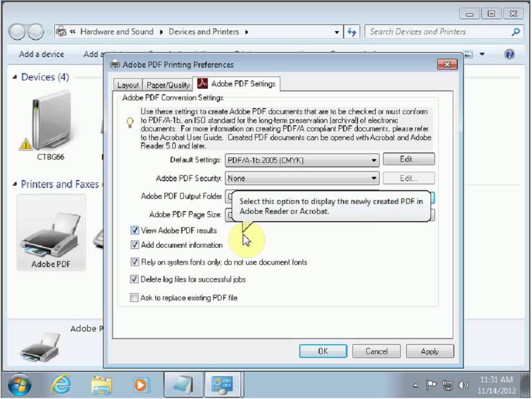Click the help question mark icon
The image size is (532, 399).
pos(509,54)
